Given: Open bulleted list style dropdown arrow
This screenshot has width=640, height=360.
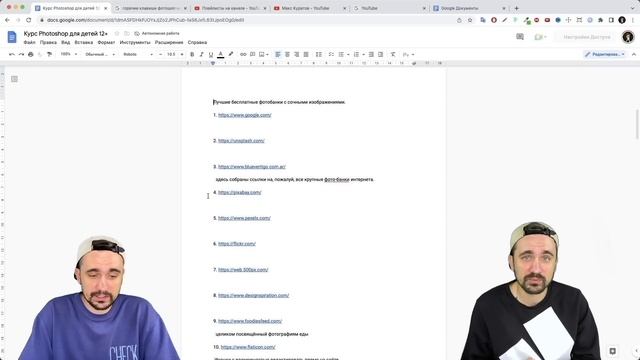Looking at the screenshot, I should pyautogui.click(x=348, y=54).
